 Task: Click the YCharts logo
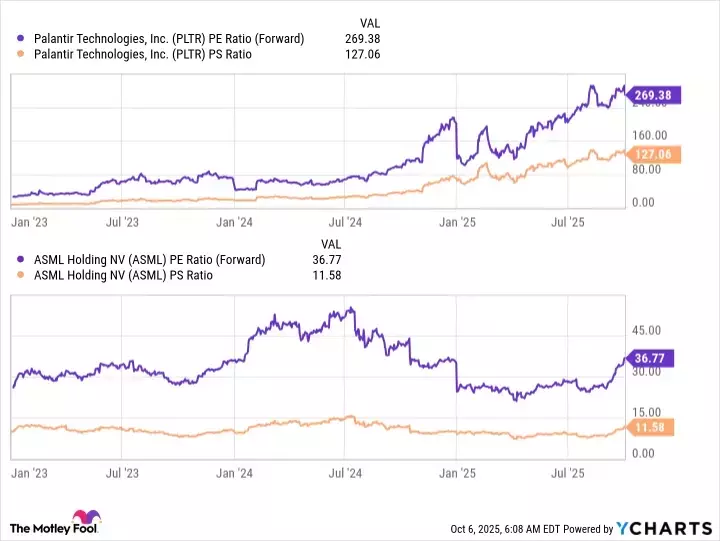662,528
